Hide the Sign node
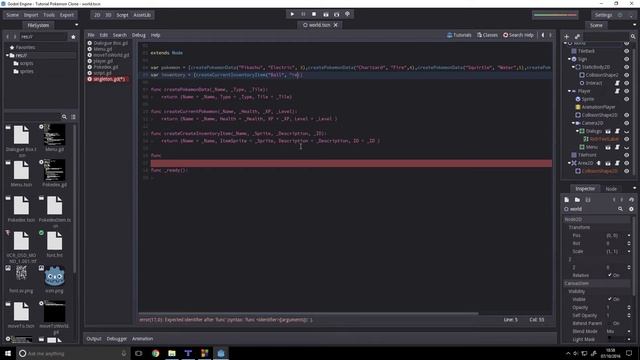 click(x=627, y=59)
